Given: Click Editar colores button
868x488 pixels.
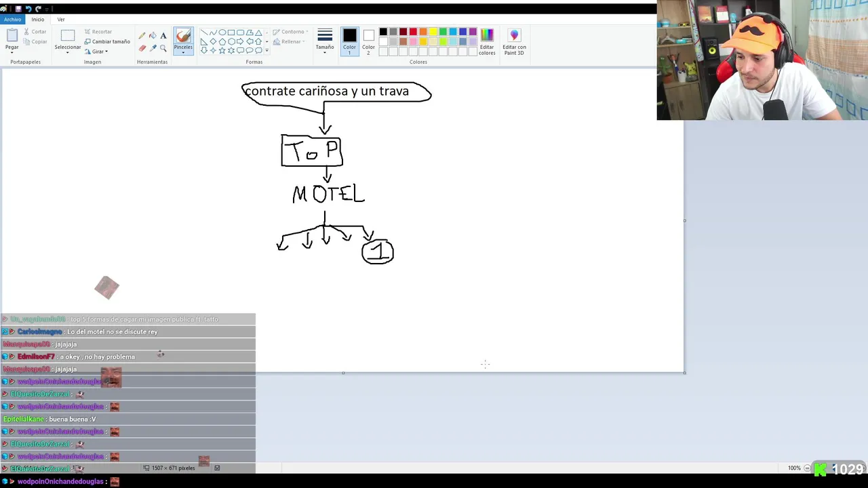Looking at the screenshot, I should 487,41.
